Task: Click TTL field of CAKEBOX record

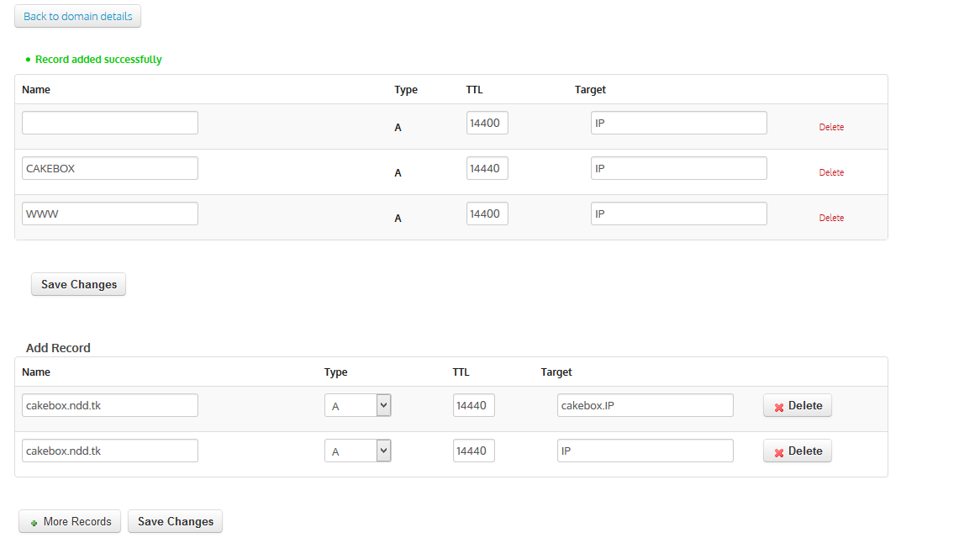Action: pyautogui.click(x=487, y=168)
